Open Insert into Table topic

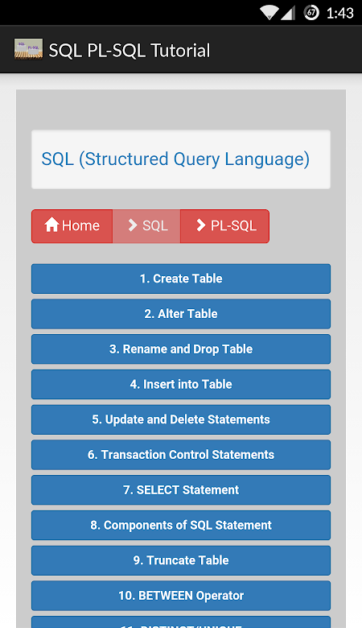181,385
